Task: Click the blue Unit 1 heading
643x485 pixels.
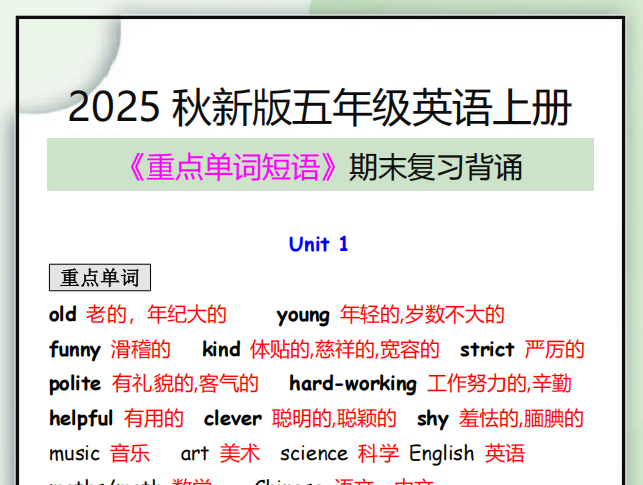Action: 318,244
